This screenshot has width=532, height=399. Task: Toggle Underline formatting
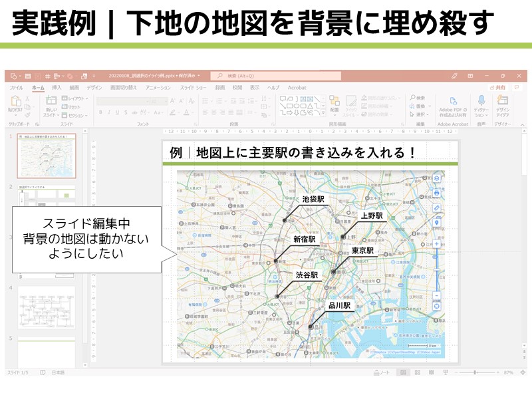[x=118, y=112]
